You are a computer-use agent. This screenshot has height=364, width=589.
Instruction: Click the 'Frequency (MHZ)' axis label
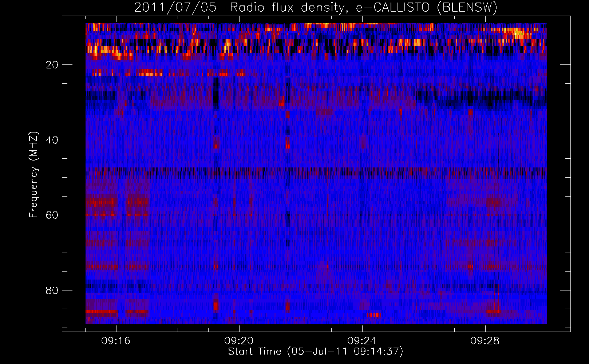[x=33, y=175]
